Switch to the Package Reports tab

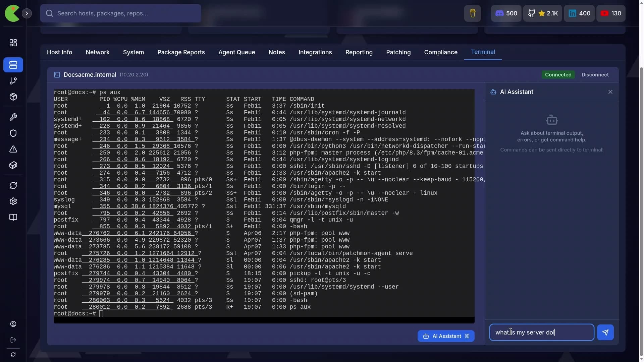pos(181,52)
